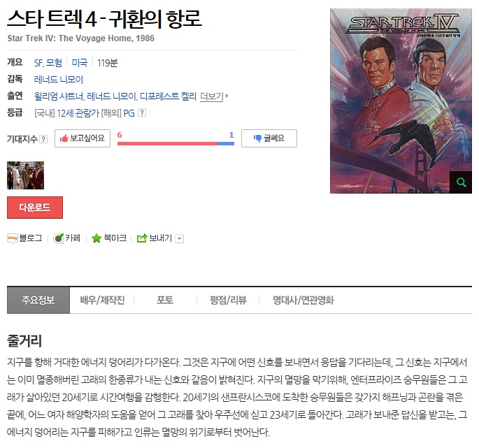Click the rating help question mark after PG

pyautogui.click(x=142, y=113)
